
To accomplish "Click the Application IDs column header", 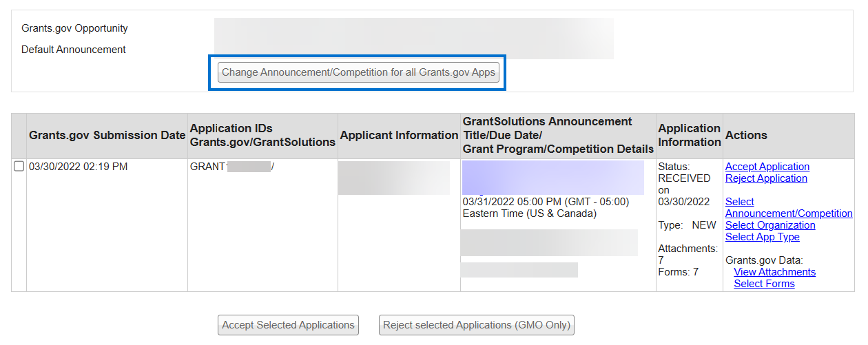I will click(262, 136).
